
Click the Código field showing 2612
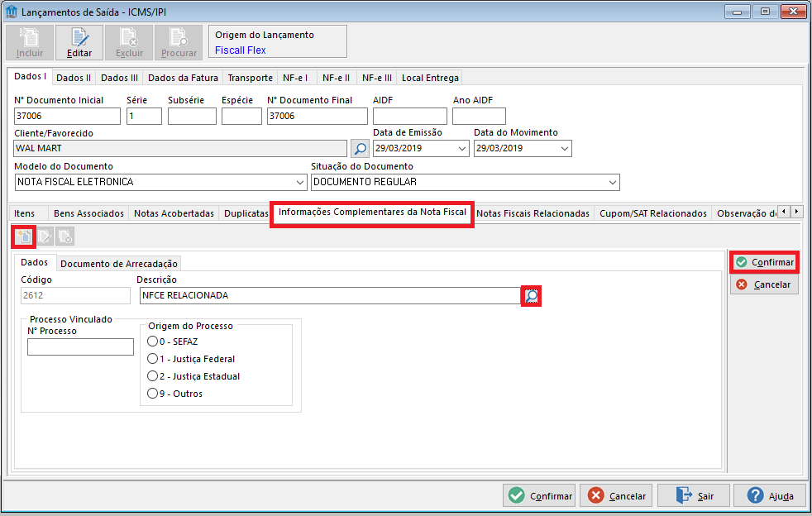[75, 295]
